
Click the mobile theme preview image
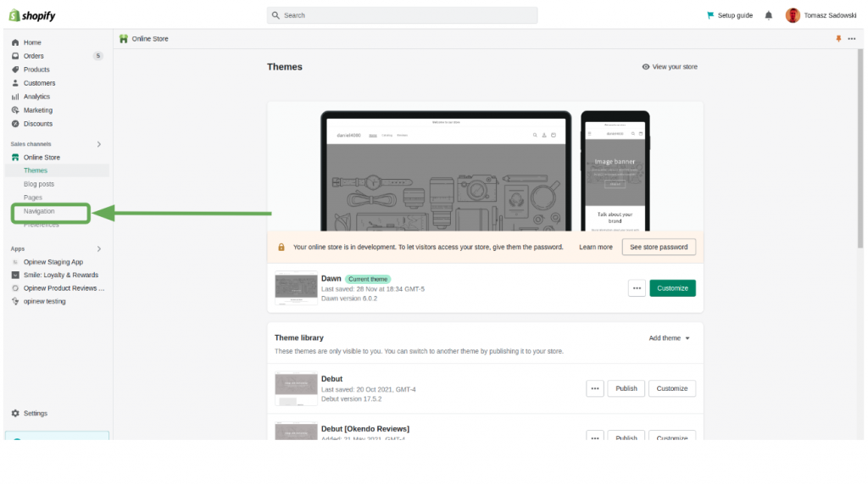[615, 171]
